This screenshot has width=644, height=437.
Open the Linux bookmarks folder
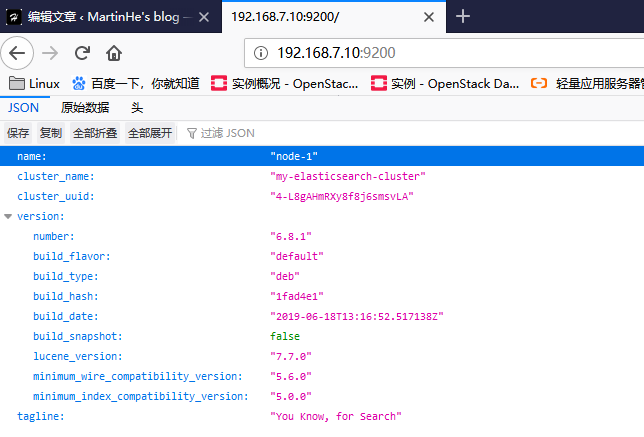click(35, 84)
